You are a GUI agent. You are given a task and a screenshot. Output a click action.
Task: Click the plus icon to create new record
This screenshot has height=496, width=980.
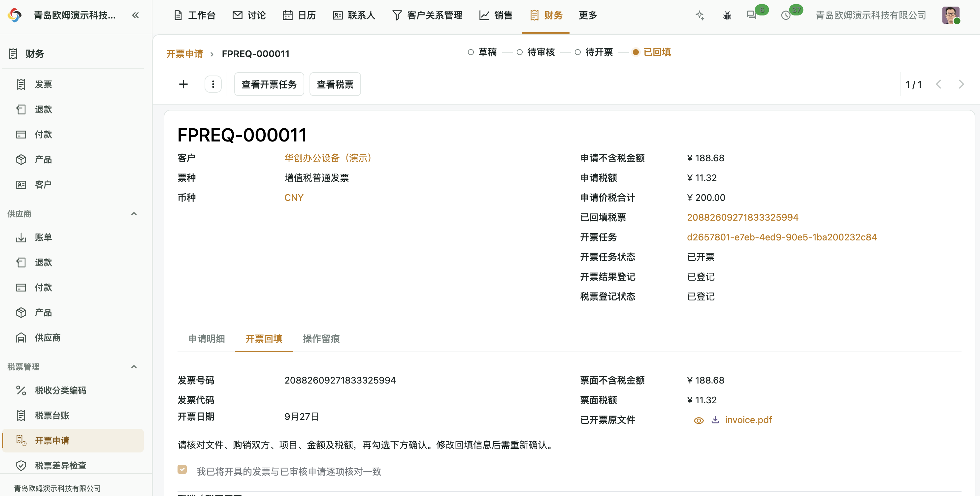click(183, 84)
